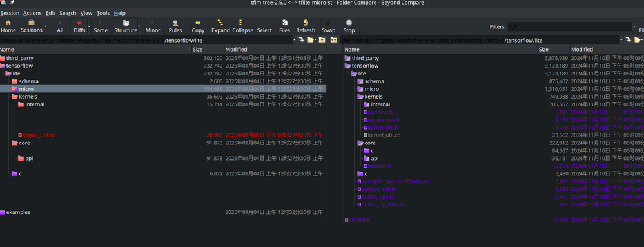Click the left folder path field
Image resolution: width=644 pixels, height=247 pixels.
point(146,40)
